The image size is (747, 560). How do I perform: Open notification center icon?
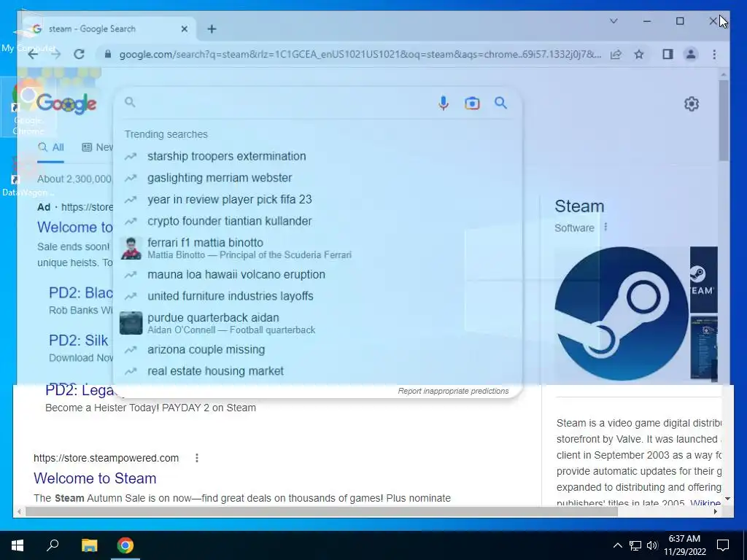click(x=723, y=545)
